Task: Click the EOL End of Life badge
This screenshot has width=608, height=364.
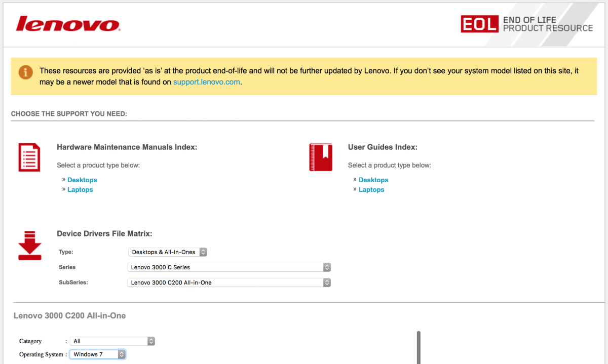Action: pyautogui.click(x=527, y=24)
